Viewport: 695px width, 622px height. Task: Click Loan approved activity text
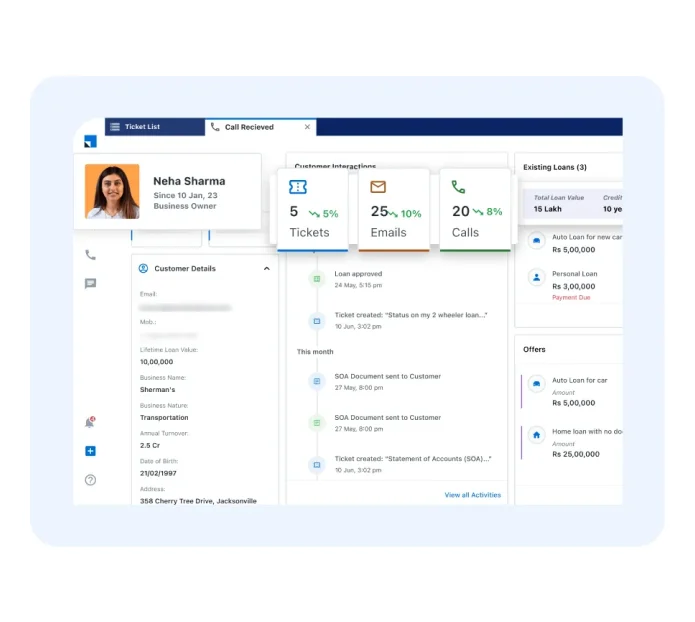pos(358,274)
